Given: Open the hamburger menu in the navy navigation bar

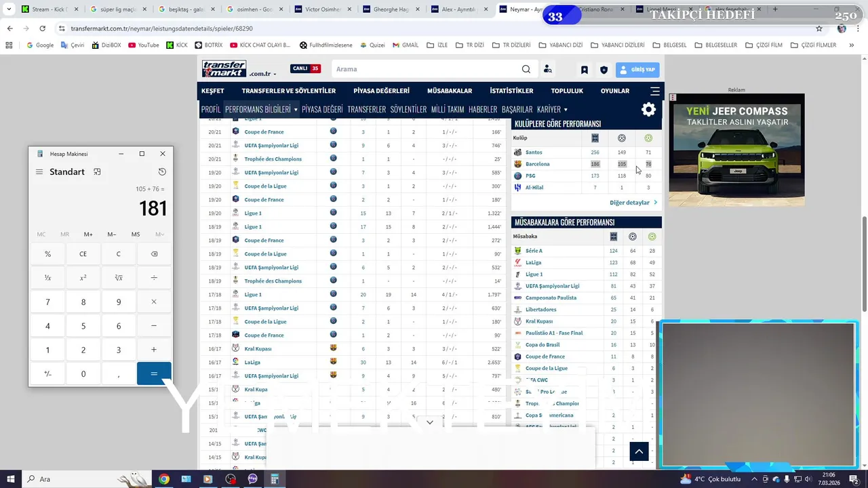Looking at the screenshot, I should [655, 91].
